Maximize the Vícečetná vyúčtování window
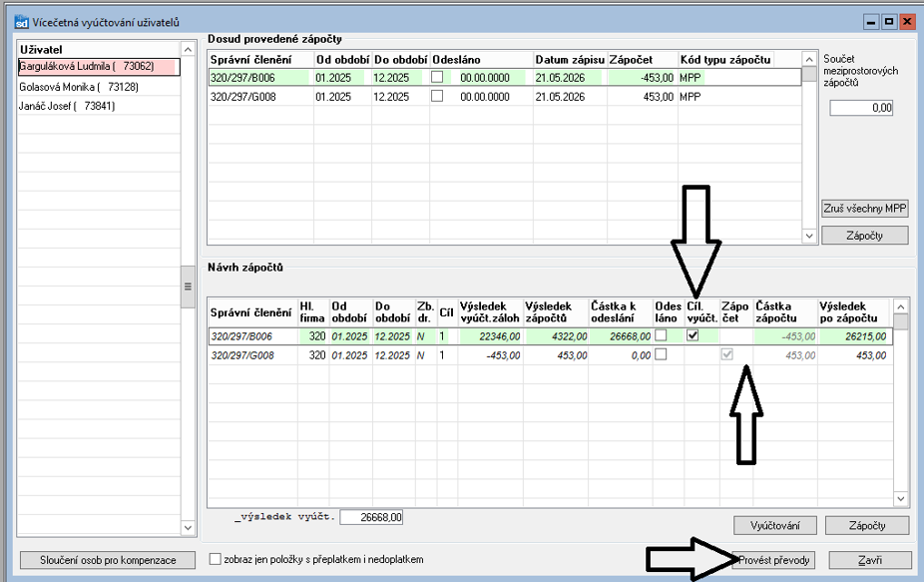 pyautogui.click(x=889, y=22)
